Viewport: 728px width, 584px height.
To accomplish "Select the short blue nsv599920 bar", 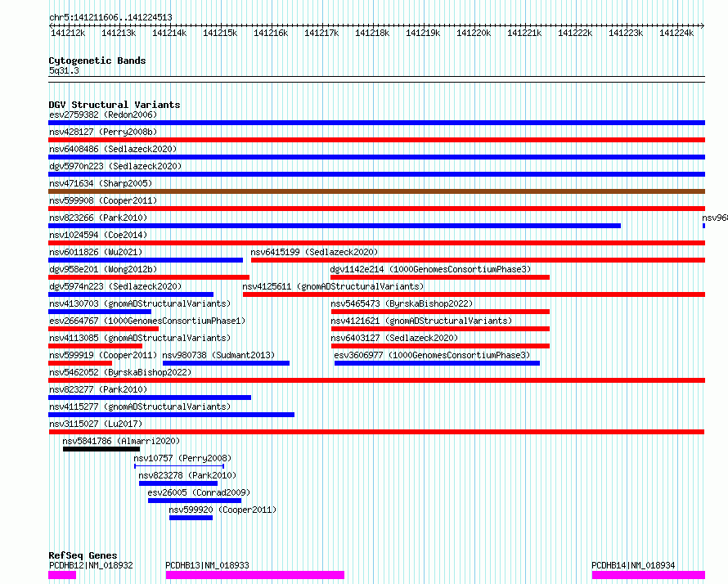I will 191,518.
